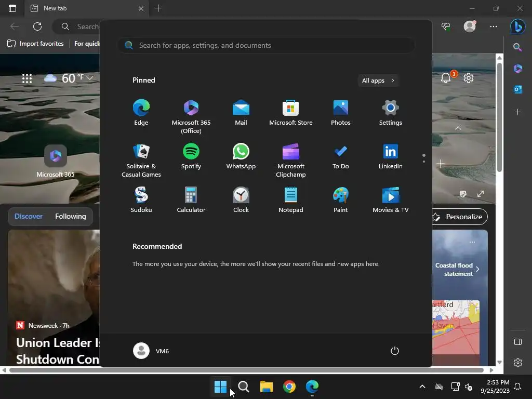Open the VM6 user account menu

pos(151,351)
